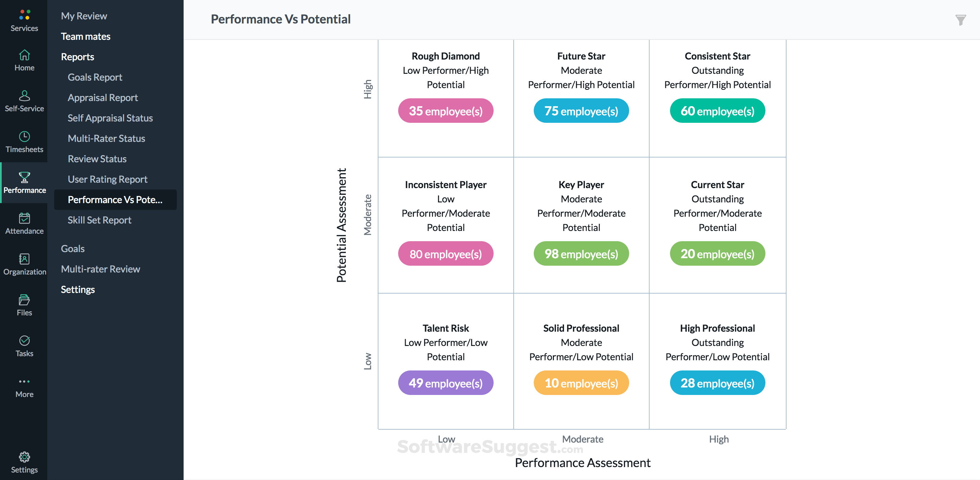Open the More options ellipsis icon

point(24,382)
